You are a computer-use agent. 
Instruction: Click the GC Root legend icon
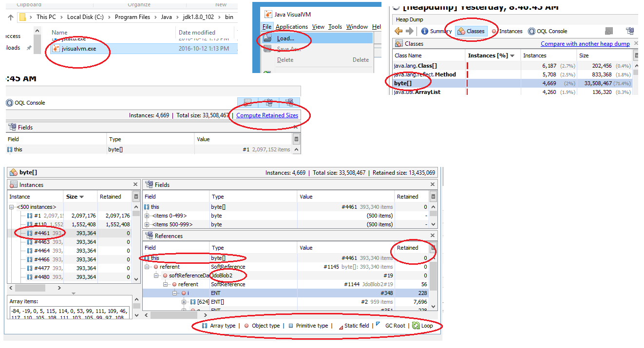[379, 324]
